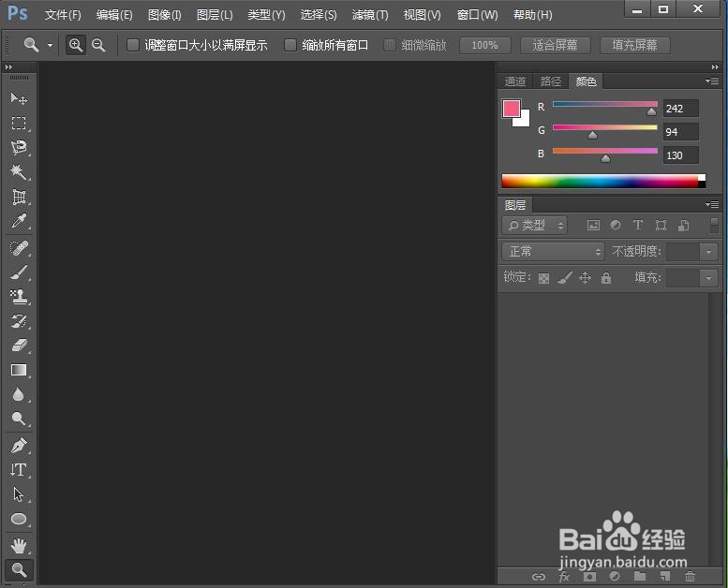Select the Rectangular Marquee tool

pyautogui.click(x=19, y=123)
